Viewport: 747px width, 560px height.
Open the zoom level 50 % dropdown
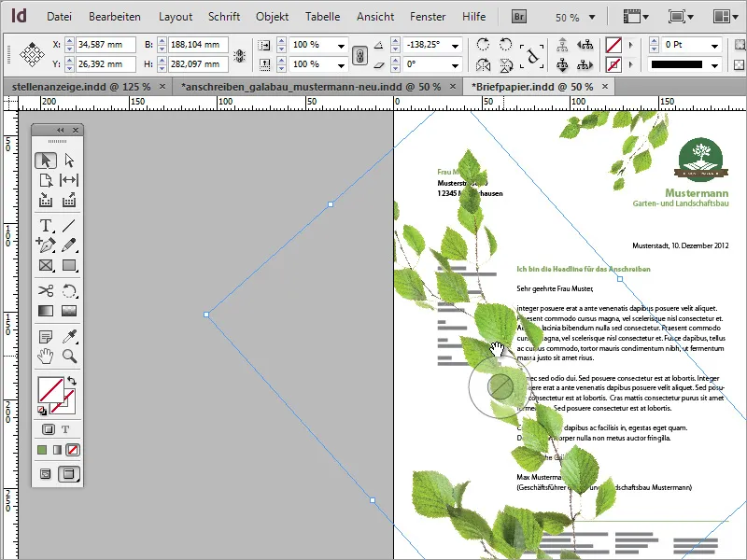pyautogui.click(x=592, y=17)
